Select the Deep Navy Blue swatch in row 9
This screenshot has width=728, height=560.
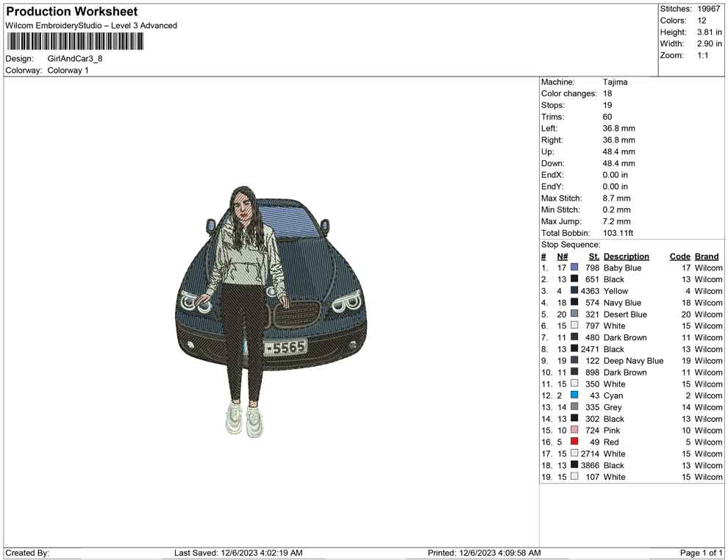(x=573, y=360)
